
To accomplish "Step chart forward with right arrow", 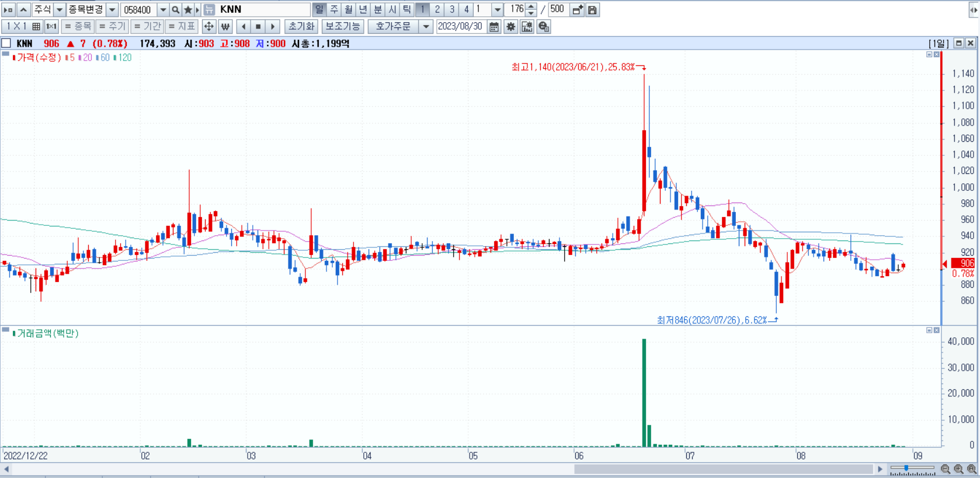I will click(x=272, y=26).
